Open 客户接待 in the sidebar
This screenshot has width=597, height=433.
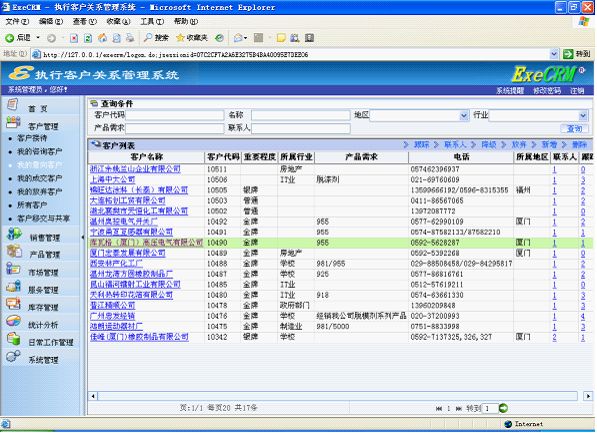pyautogui.click(x=32, y=138)
